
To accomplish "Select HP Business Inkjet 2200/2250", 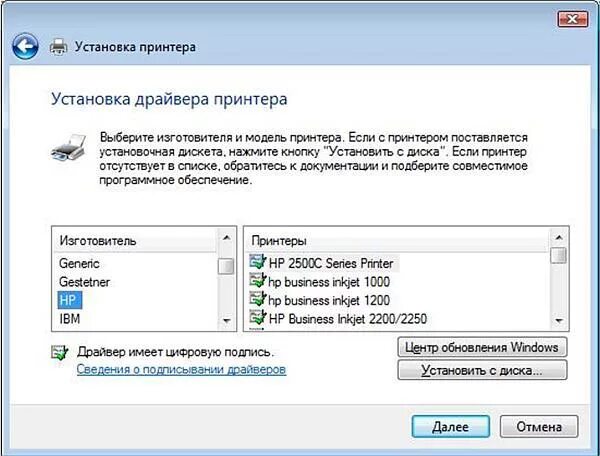I will coord(347,319).
